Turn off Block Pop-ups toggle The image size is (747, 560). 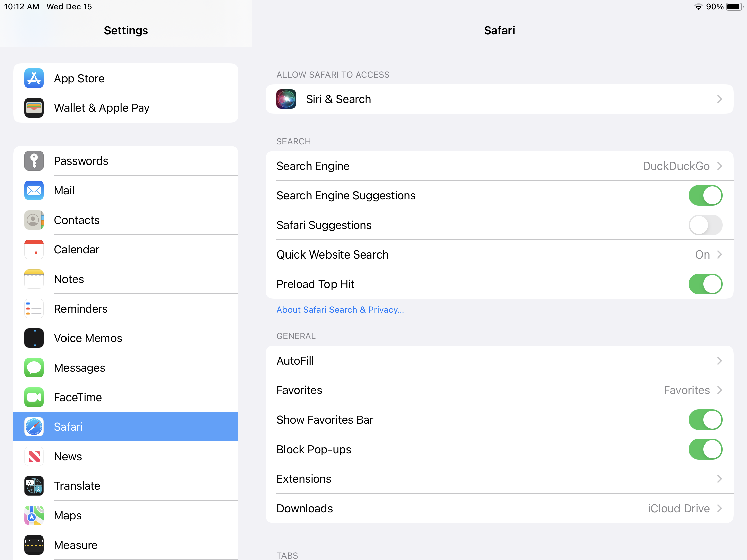pos(705,450)
